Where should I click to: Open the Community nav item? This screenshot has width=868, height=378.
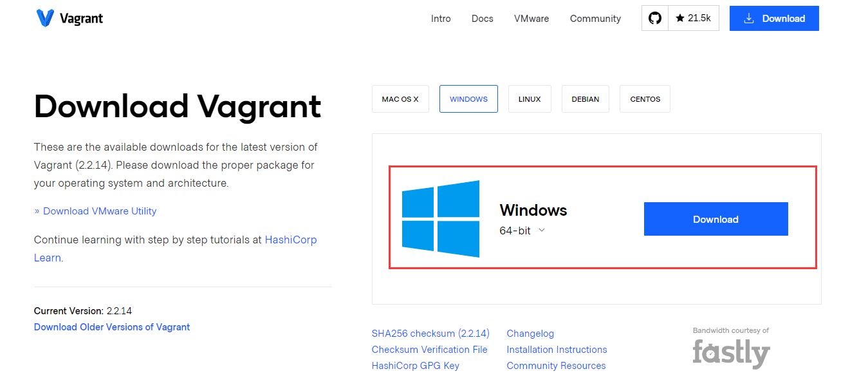[595, 19]
